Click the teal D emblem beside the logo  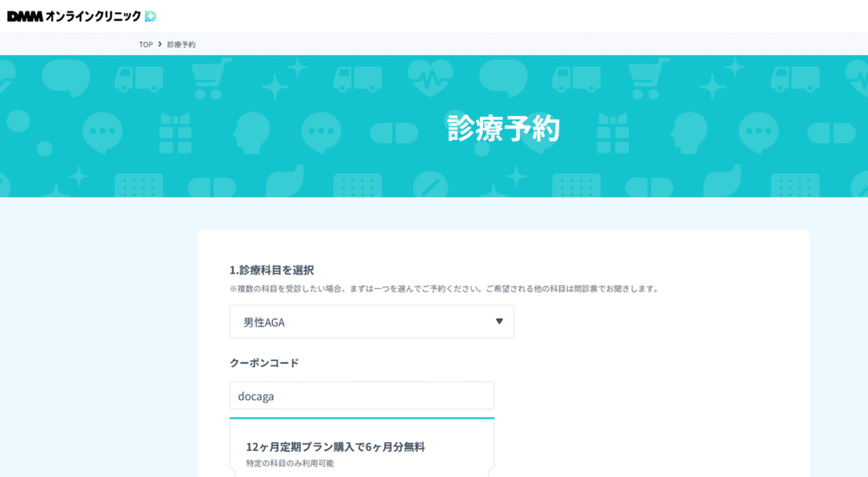[x=150, y=16]
